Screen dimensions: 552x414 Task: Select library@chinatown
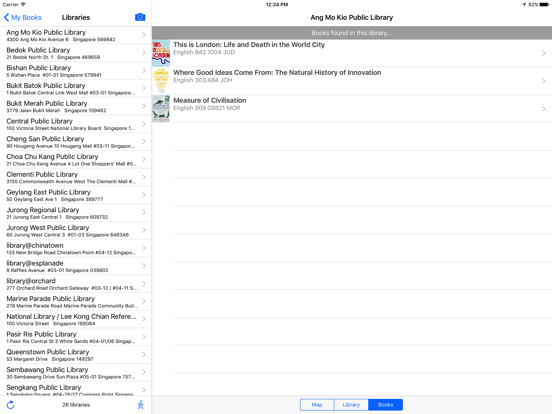(76, 248)
